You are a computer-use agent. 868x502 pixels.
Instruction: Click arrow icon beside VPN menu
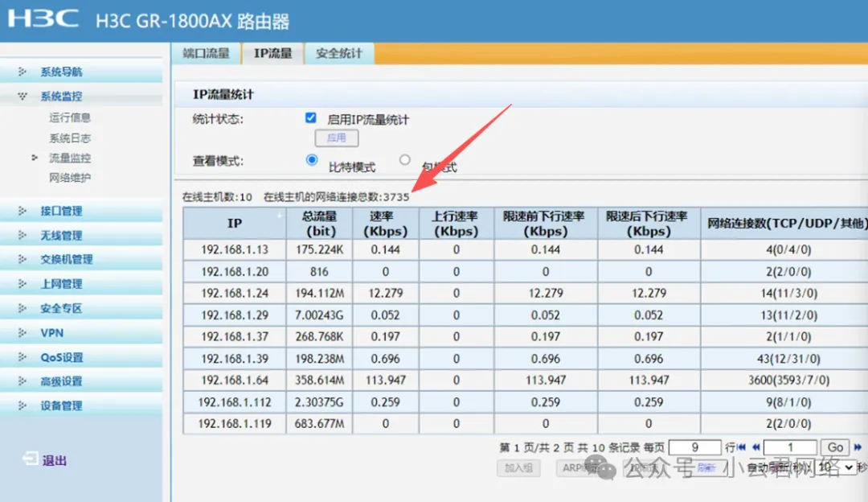click(x=23, y=332)
